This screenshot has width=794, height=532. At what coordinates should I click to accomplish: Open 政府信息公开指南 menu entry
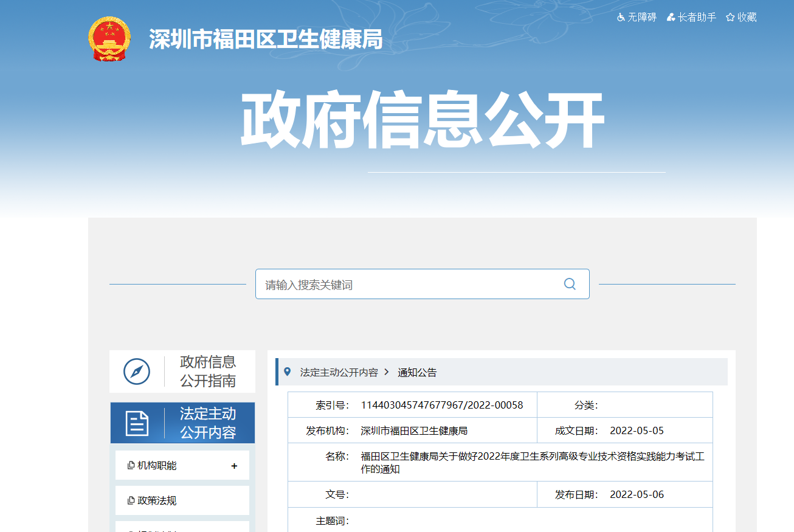coord(182,371)
